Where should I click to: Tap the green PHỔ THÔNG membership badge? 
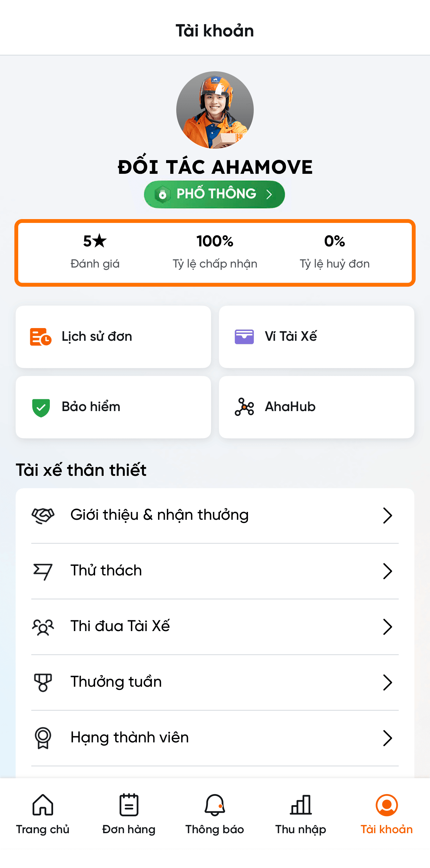click(214, 194)
